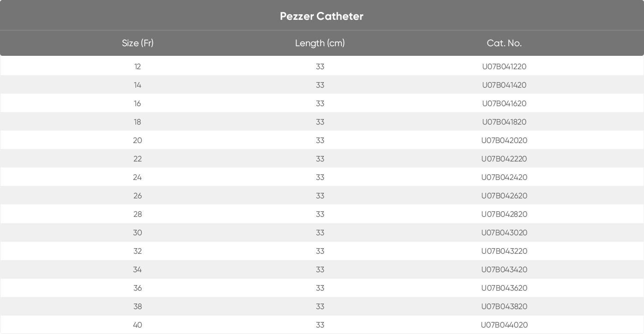Select the size 16 cell
Image resolution: width=644 pixels, height=334 pixels.
pos(137,103)
